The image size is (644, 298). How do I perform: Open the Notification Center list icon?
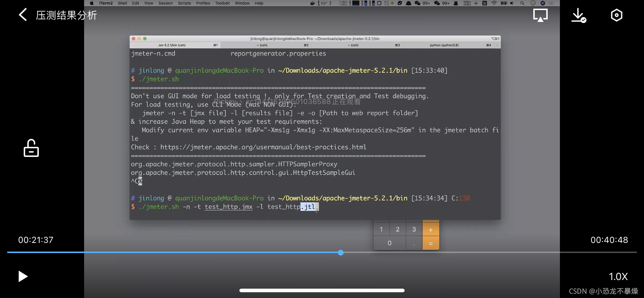(x=551, y=3)
